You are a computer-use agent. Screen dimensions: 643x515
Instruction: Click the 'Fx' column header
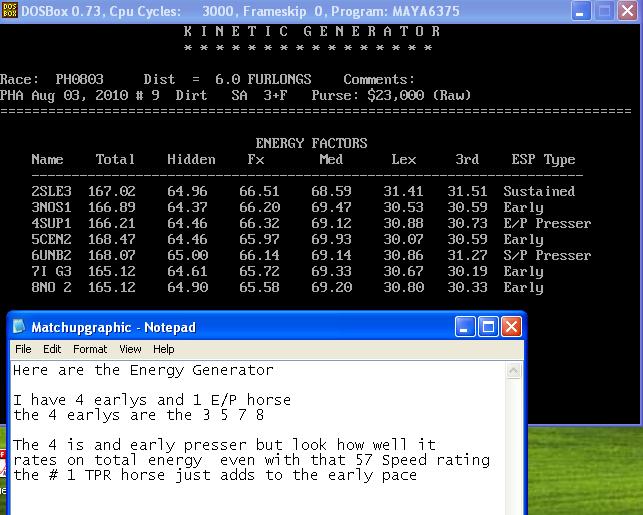(x=255, y=159)
